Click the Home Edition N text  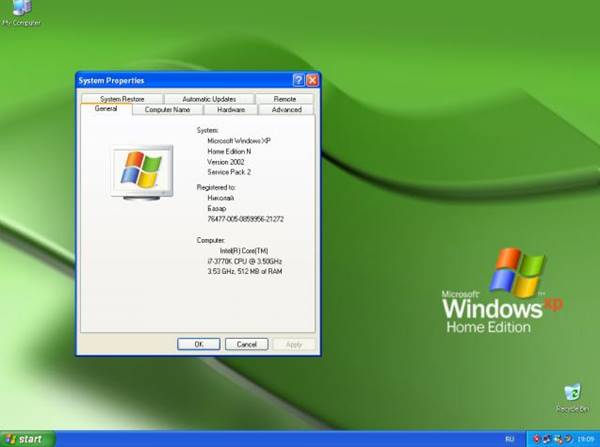[x=229, y=152]
